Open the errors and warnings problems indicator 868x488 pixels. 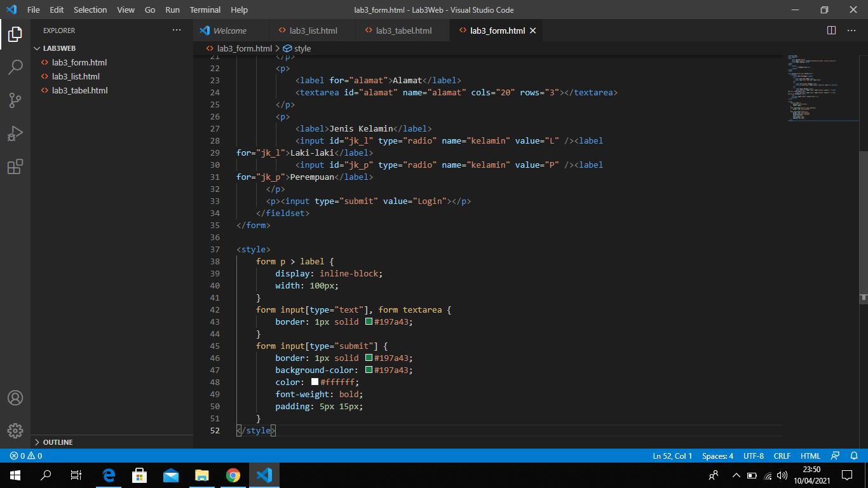26,456
